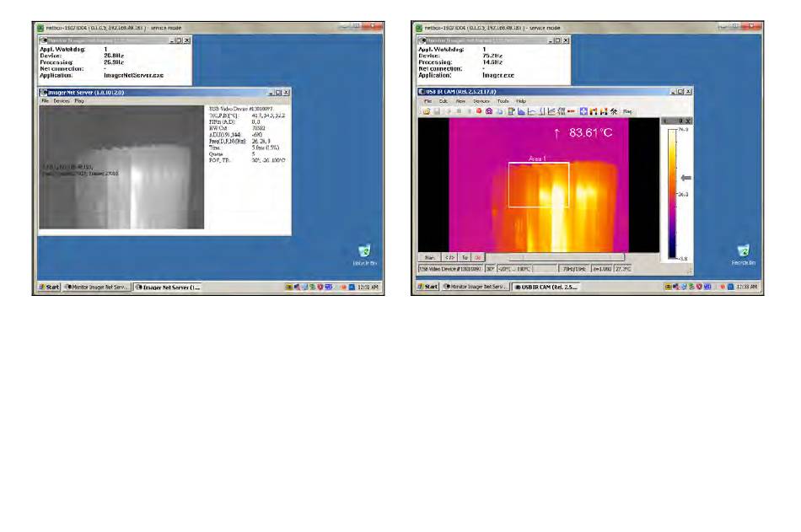The width and height of the screenshot is (801, 532).
Task: Open the File menu in Imager Net Server
Action: coord(45,101)
